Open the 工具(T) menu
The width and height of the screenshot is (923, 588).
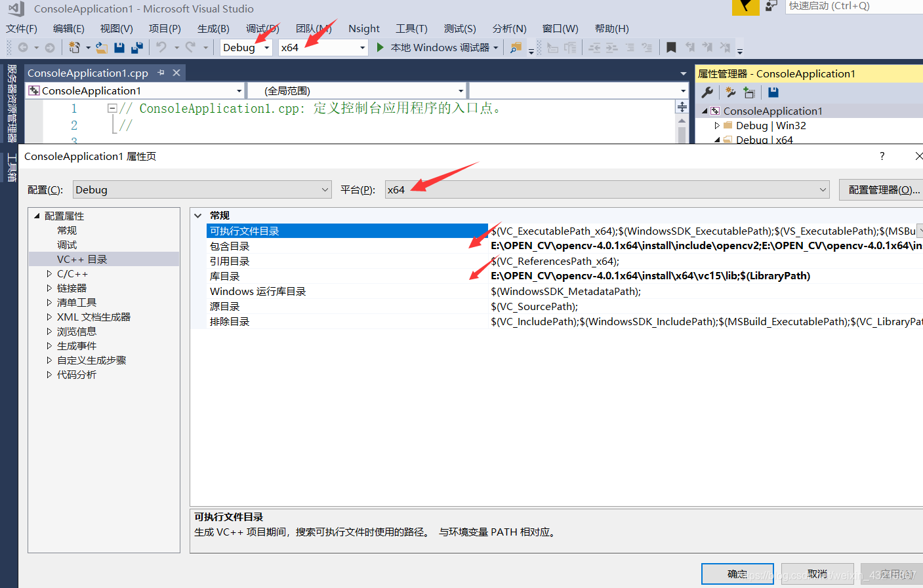coord(411,28)
